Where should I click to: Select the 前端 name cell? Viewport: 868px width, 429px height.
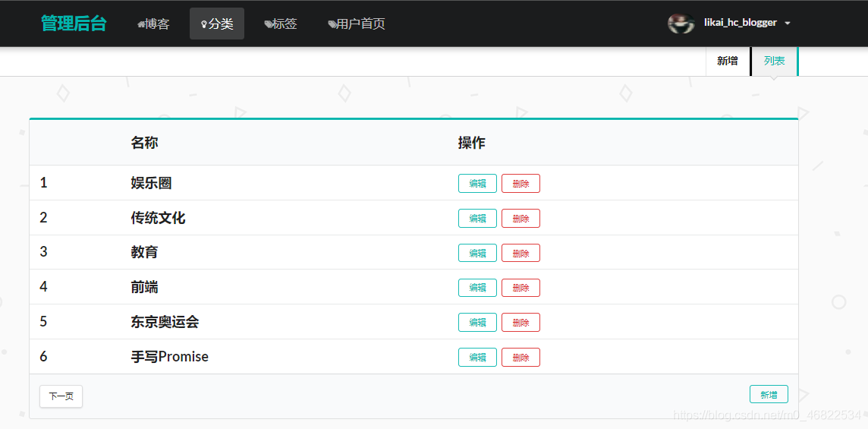(144, 287)
